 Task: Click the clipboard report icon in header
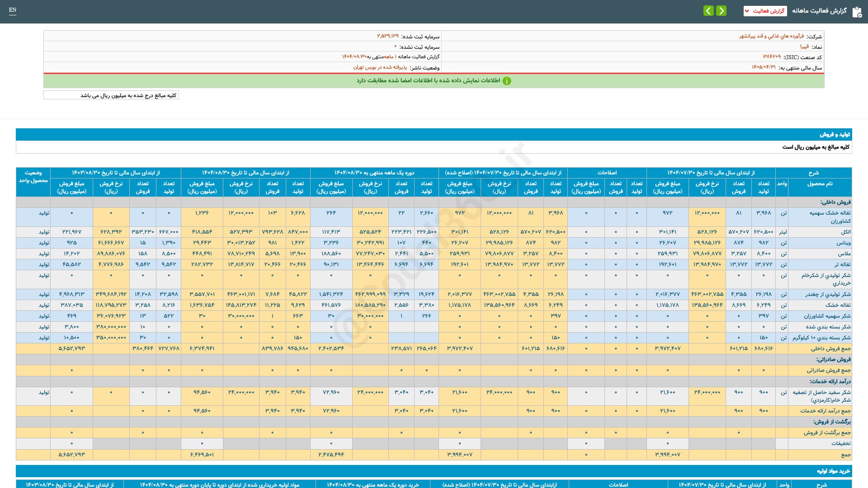(x=857, y=12)
